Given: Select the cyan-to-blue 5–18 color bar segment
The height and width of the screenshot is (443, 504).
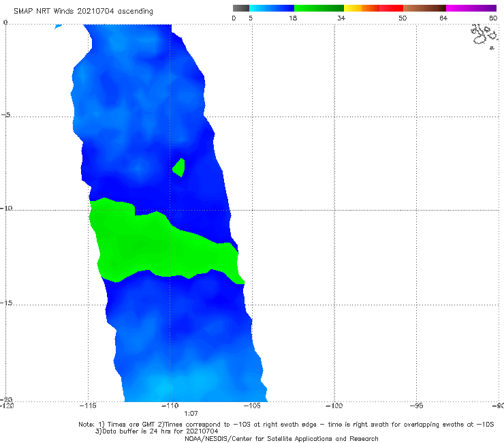Looking at the screenshot, I should tap(272, 8).
